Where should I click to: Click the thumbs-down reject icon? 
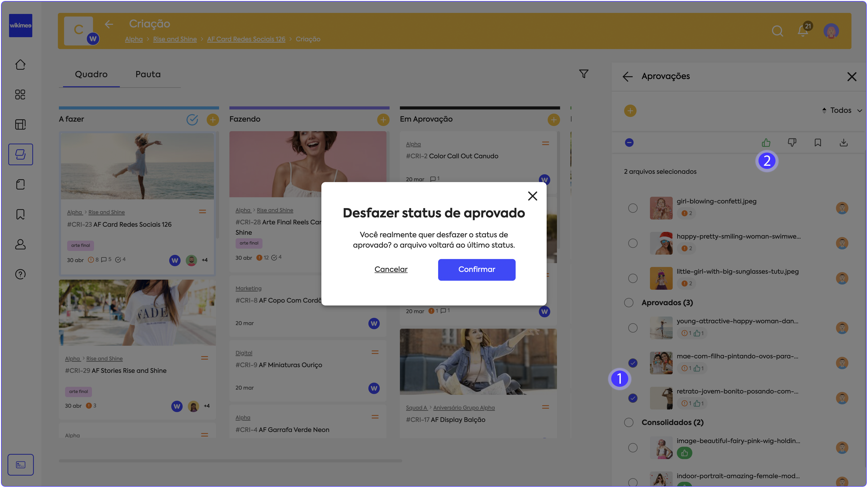tap(792, 143)
